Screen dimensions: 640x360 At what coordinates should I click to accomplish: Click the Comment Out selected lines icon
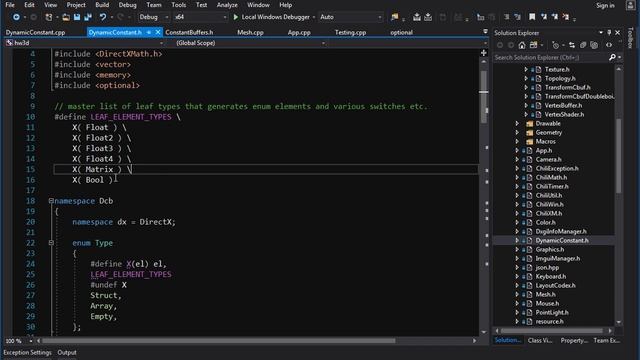point(507,17)
